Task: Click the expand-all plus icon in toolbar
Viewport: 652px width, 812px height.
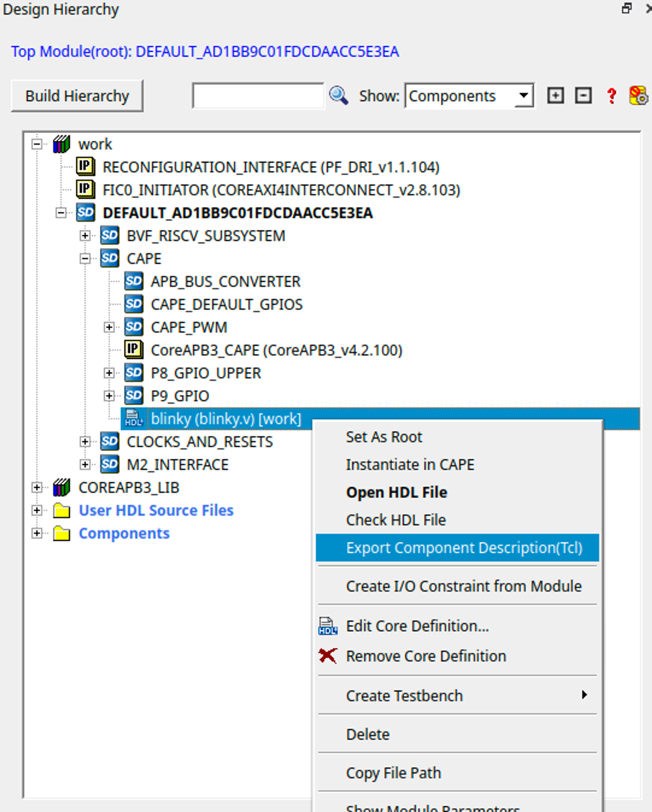Action: point(555,96)
